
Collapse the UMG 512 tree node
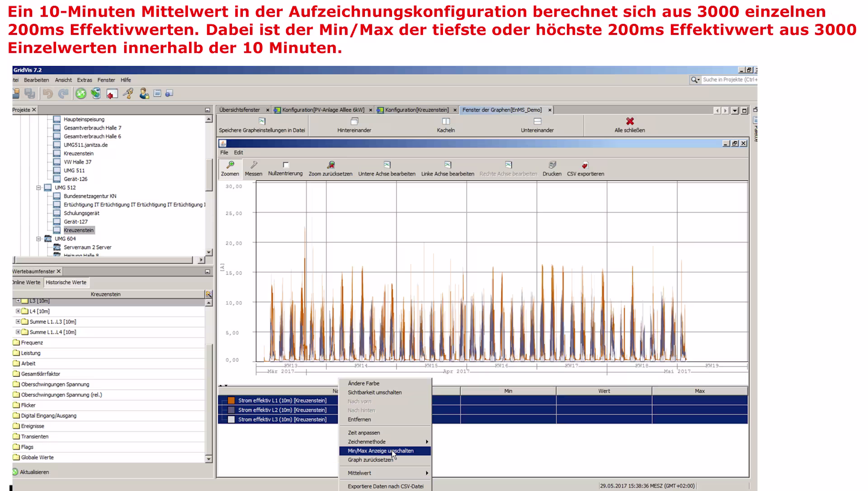point(39,188)
